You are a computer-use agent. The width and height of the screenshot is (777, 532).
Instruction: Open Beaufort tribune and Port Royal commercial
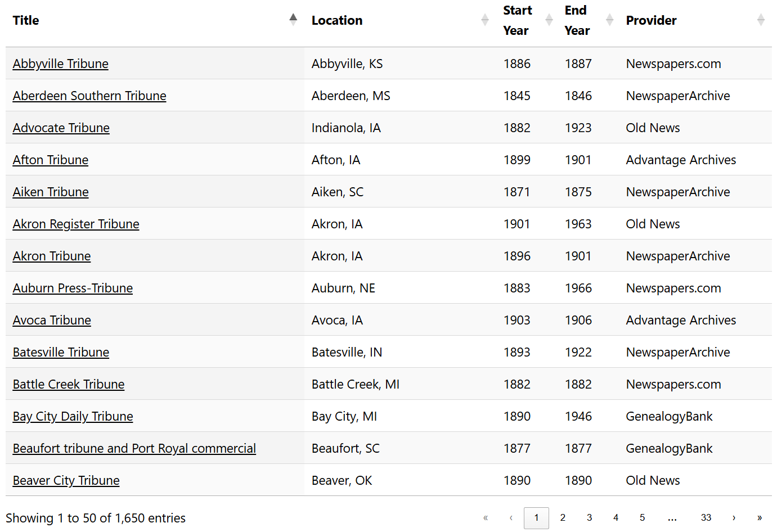click(134, 448)
